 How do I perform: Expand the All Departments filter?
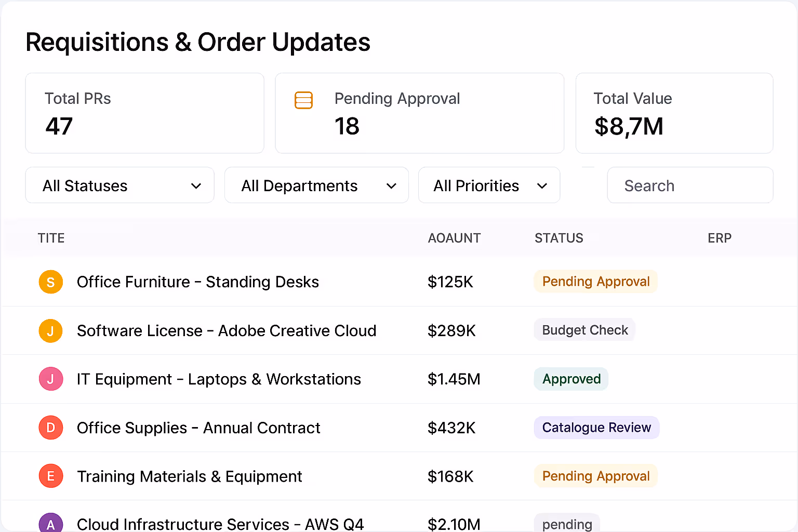(316, 185)
